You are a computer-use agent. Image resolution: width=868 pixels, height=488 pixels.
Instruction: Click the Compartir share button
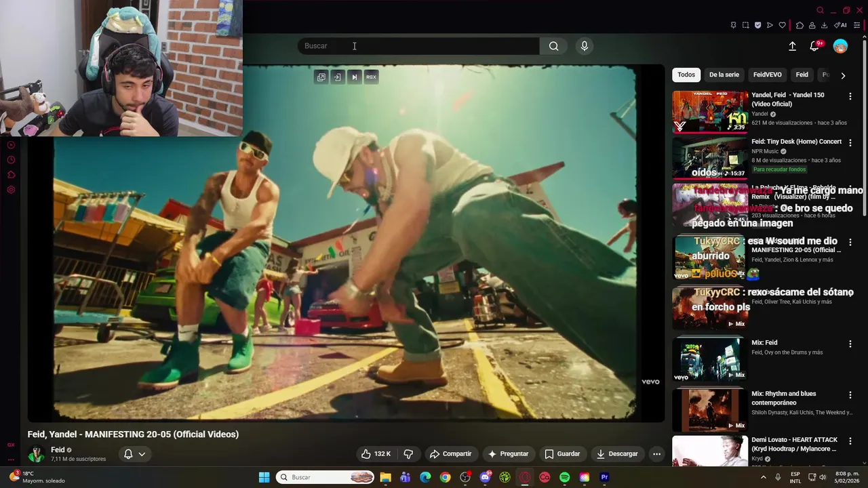(450, 453)
